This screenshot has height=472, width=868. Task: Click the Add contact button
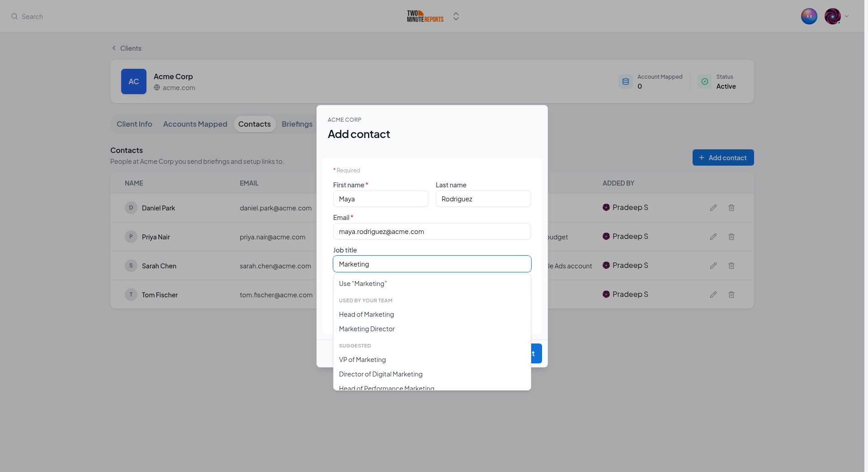pos(723,157)
